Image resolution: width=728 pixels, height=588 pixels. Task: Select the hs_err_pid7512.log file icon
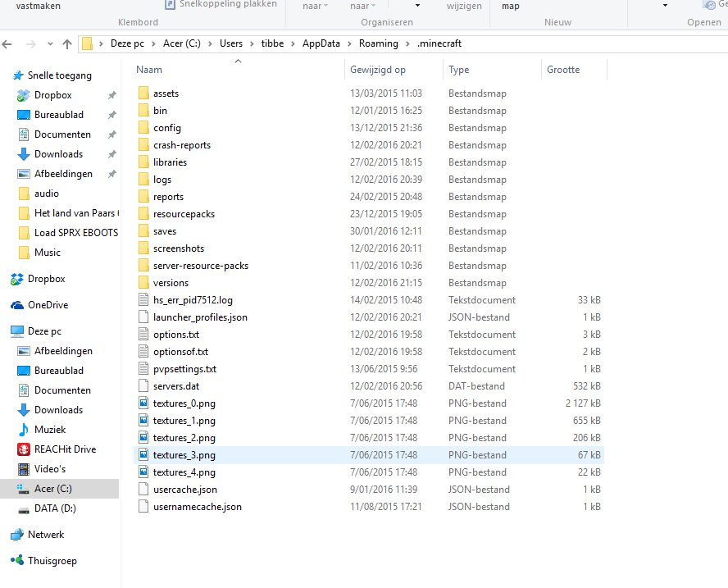pos(143,299)
